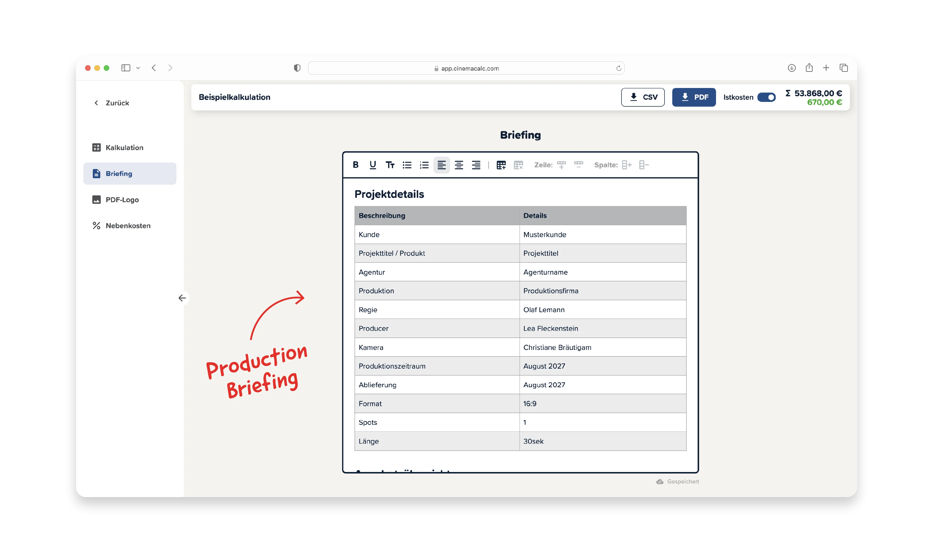Apply underline formatting
The width and height of the screenshot is (930, 560).
372,165
